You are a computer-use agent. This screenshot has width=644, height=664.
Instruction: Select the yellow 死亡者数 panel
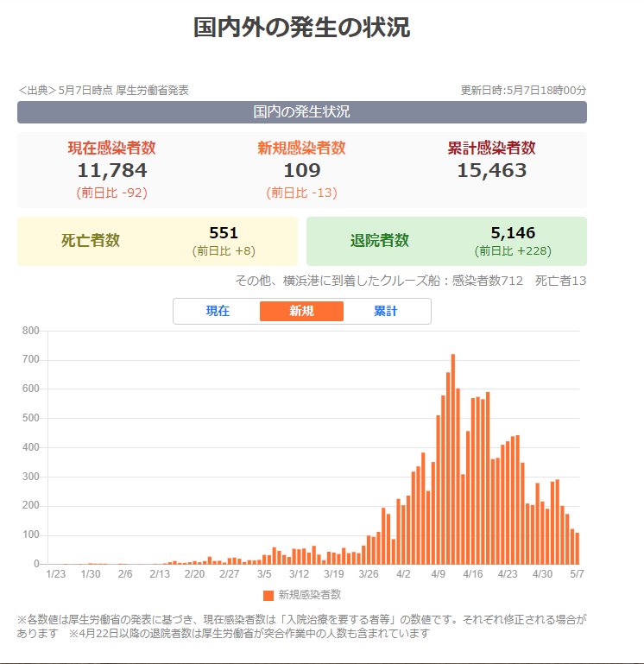pyautogui.click(x=157, y=241)
